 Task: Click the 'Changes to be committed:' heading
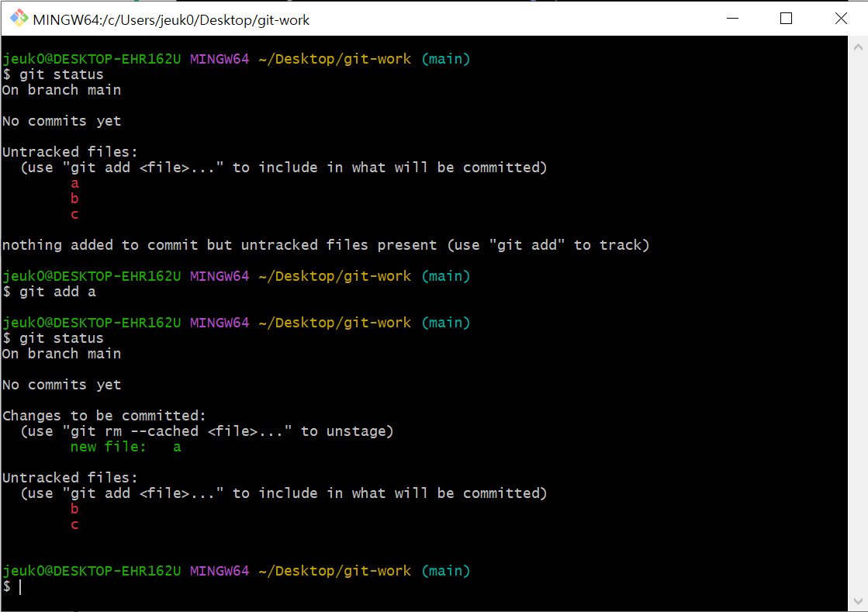click(104, 416)
